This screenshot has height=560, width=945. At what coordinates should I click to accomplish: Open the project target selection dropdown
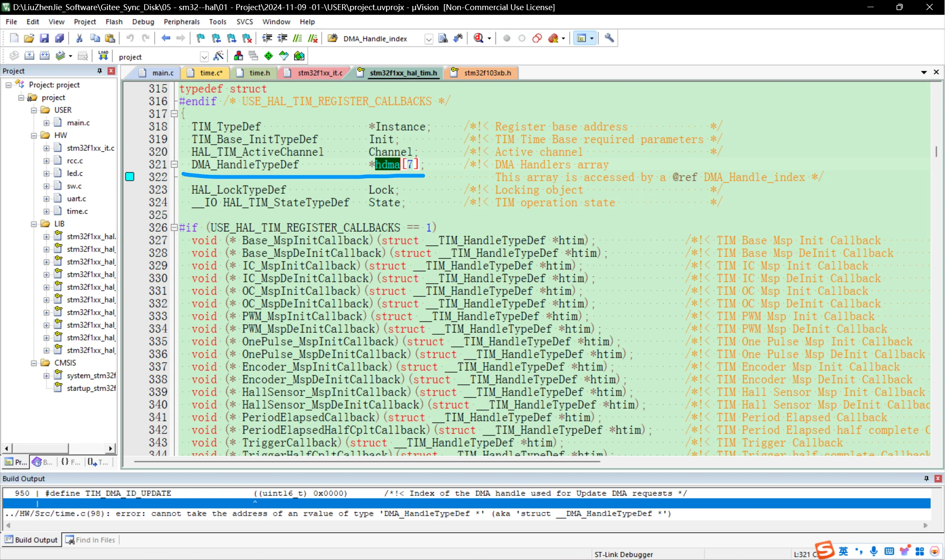point(204,57)
